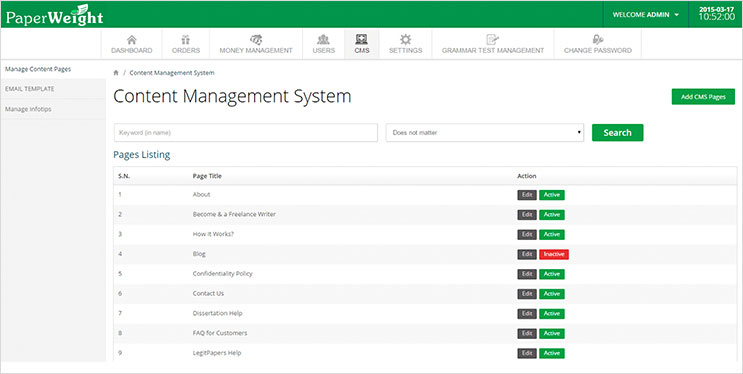Click the 'Contact Us' page title text
Image resolution: width=743 pixels, height=374 pixels.
208,293
